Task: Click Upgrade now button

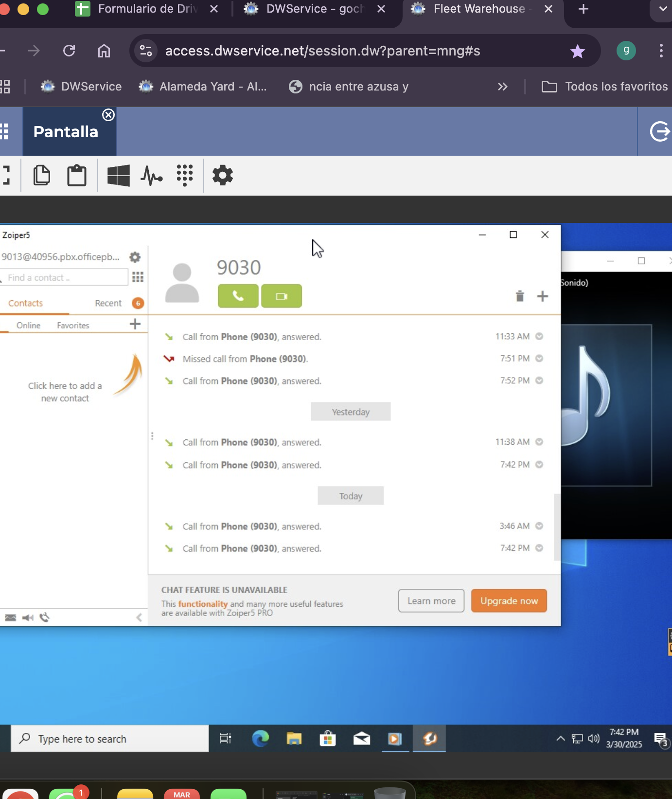Action: coord(509,601)
